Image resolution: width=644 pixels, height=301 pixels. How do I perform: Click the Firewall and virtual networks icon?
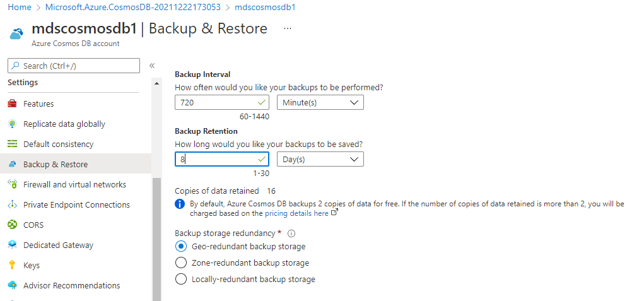tap(13, 184)
